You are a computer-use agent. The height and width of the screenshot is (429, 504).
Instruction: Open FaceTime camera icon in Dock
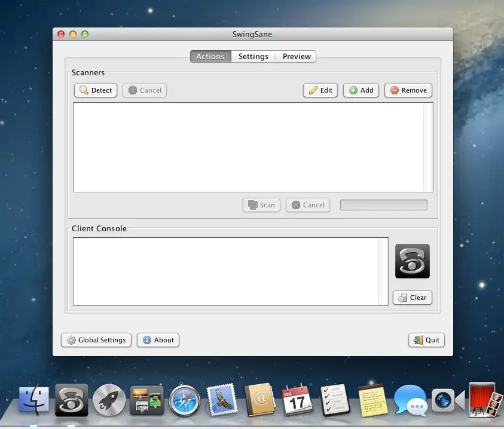(448, 400)
